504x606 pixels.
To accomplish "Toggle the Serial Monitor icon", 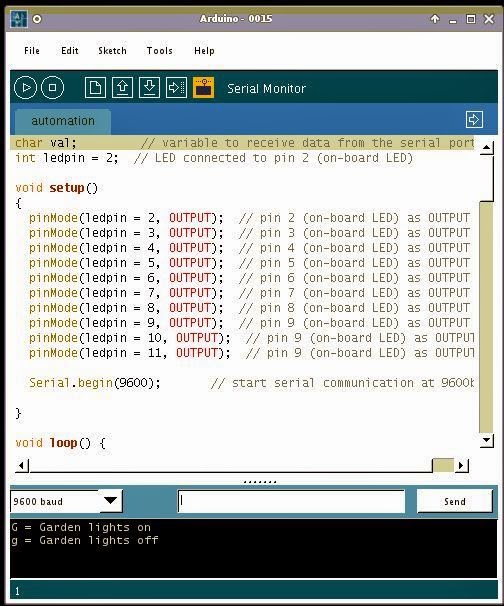I will pyautogui.click(x=203, y=87).
